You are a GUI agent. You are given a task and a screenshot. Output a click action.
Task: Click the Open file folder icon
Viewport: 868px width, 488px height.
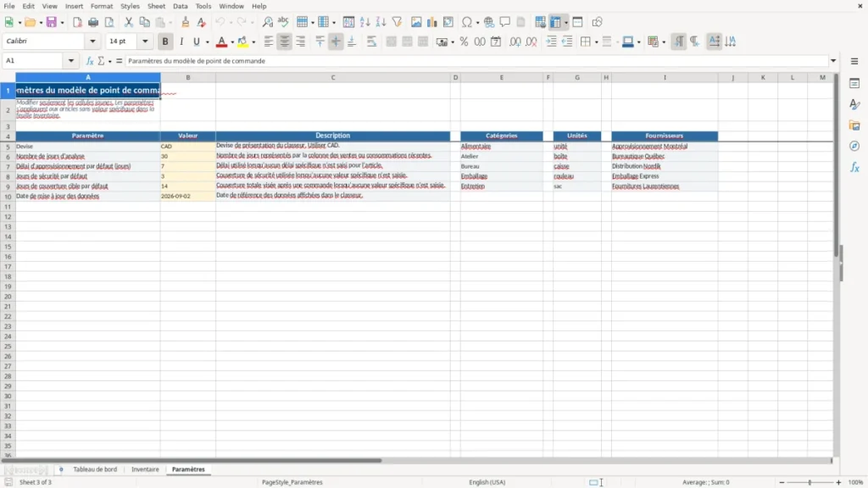[30, 22]
